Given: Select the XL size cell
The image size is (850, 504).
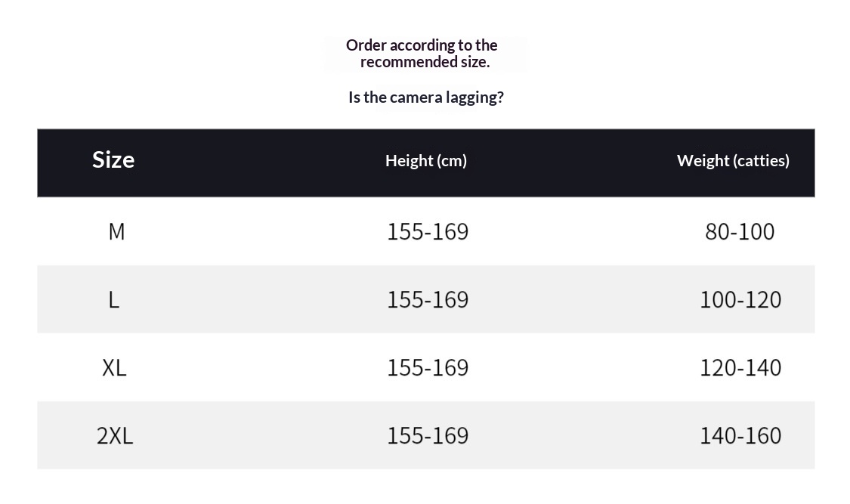Looking at the screenshot, I should point(114,367).
